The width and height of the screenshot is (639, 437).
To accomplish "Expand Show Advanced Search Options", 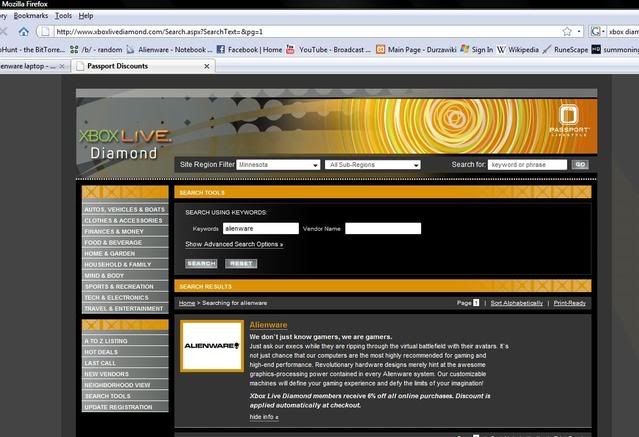I will (x=234, y=244).
